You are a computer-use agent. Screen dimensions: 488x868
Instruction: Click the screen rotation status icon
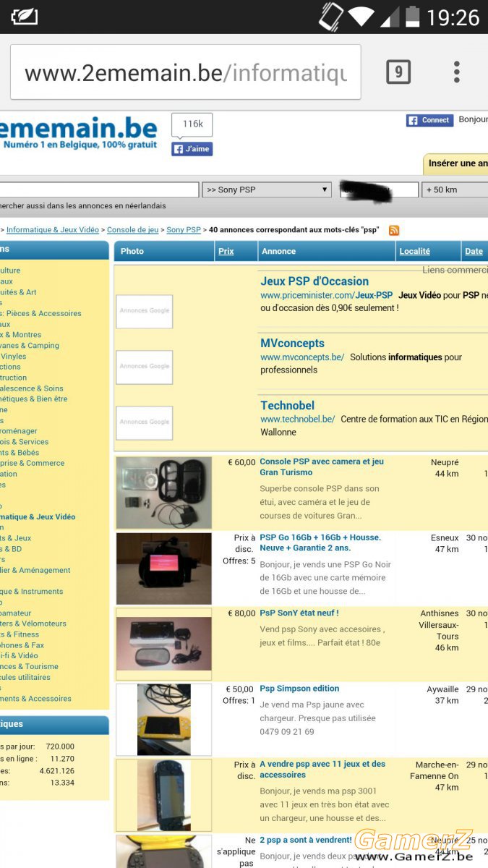coord(331,17)
